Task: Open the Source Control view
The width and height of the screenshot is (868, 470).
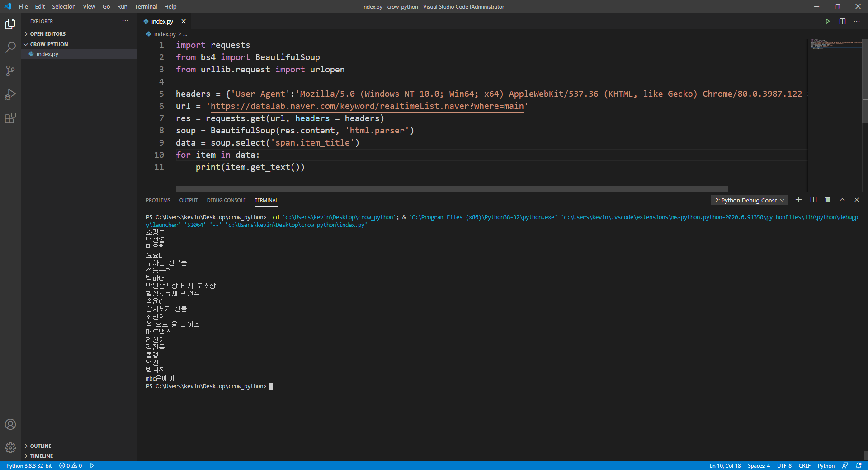Action: (10, 70)
